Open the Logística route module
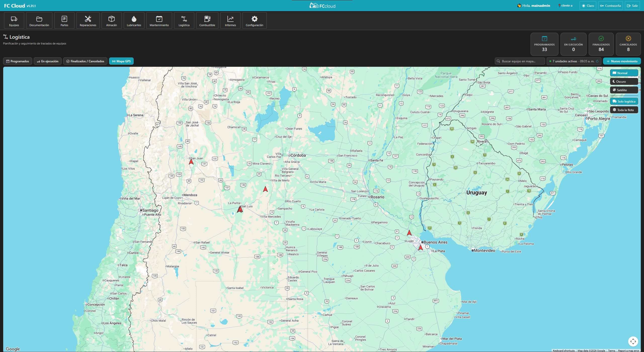Viewport: 644px width, 352px height. (x=184, y=21)
